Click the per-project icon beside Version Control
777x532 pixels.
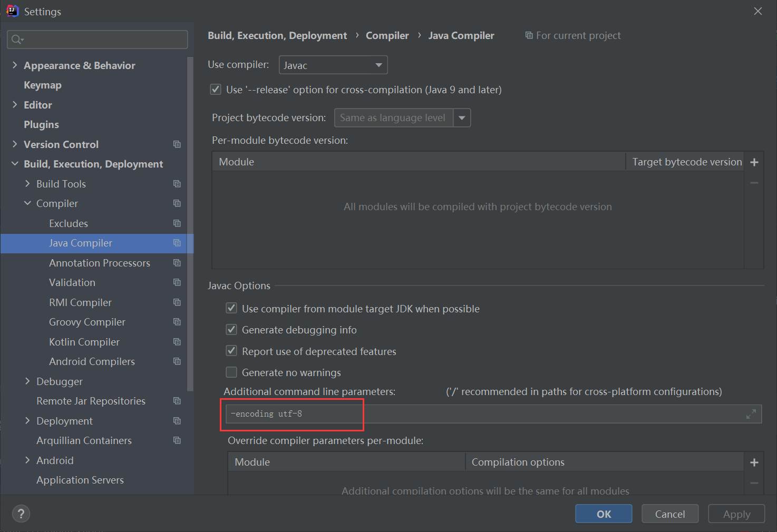pos(177,144)
